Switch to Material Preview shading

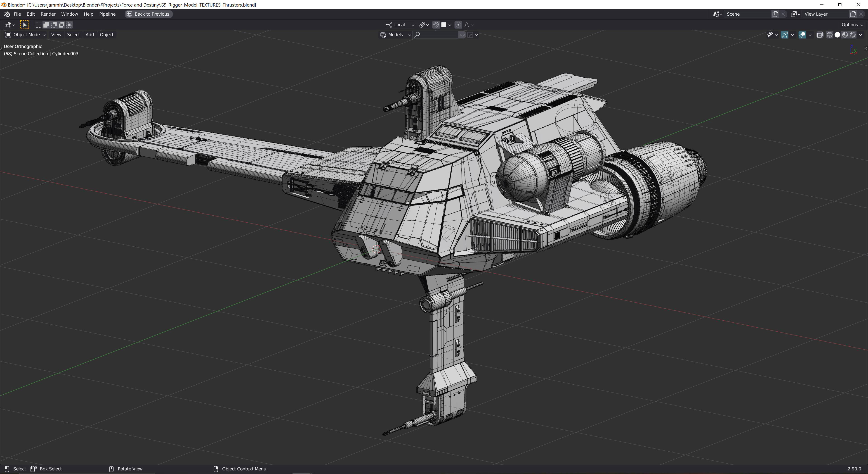845,35
